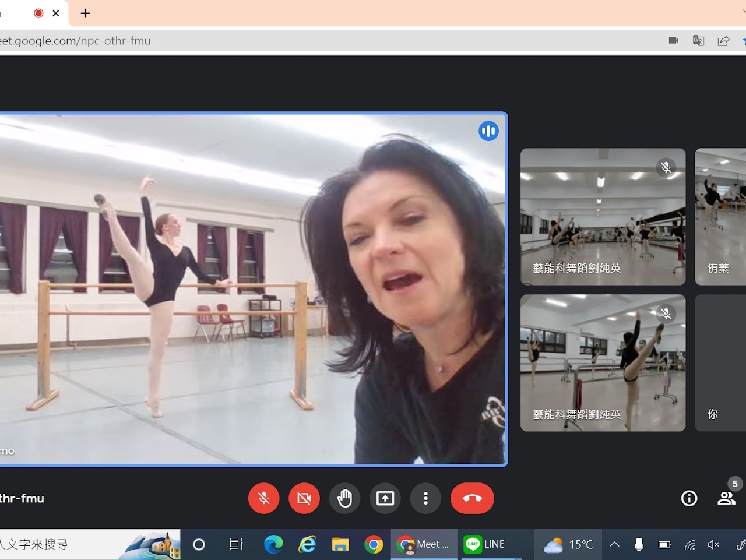Image resolution: width=746 pixels, height=560 pixels.
Task: Open the taskbar volume control
Action: 713,544
